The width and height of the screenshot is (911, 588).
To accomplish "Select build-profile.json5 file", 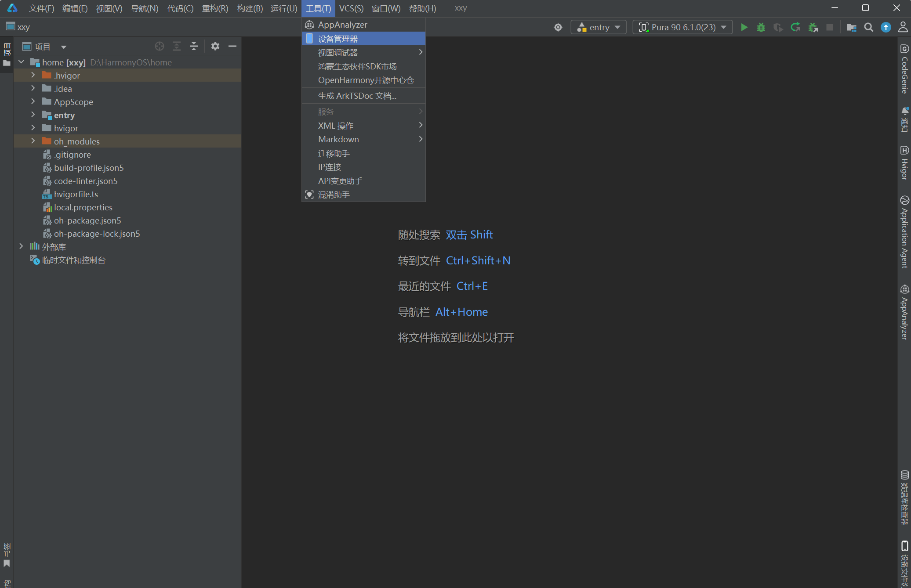I will click(x=89, y=168).
